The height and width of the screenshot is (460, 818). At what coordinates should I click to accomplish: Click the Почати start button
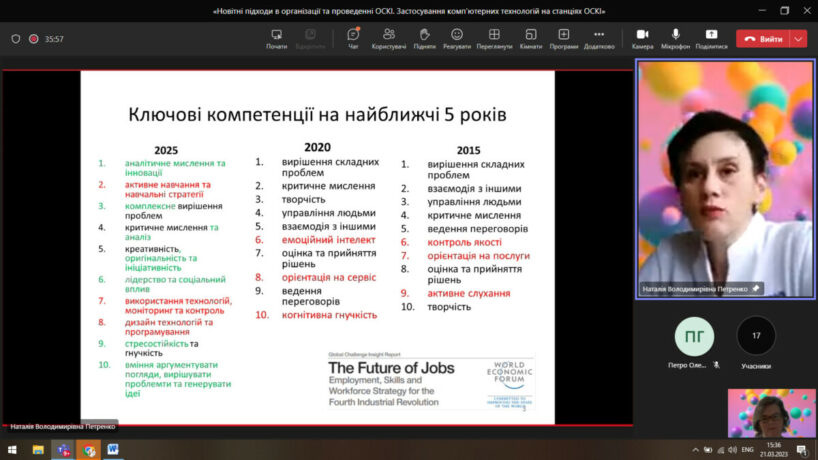pos(276,38)
